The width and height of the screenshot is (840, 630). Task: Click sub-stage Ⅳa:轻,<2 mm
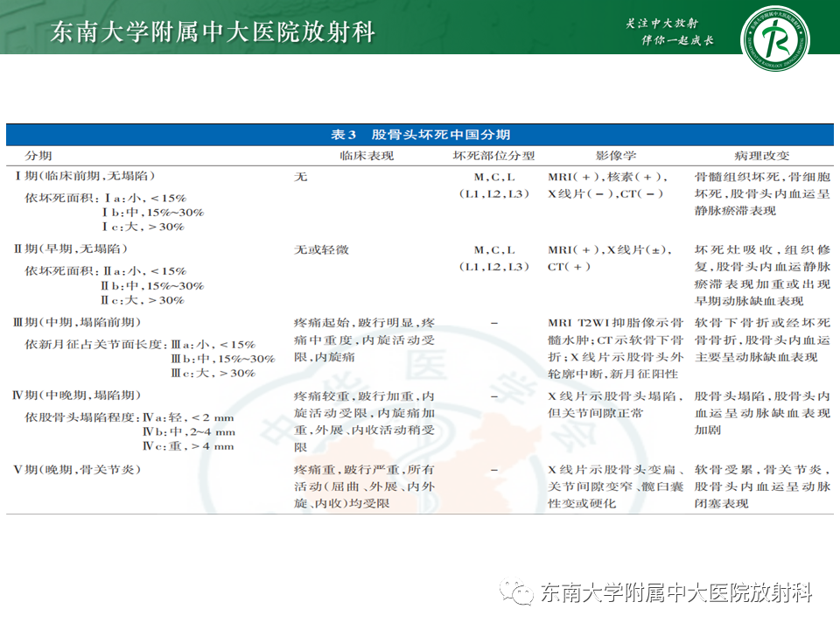(189, 418)
